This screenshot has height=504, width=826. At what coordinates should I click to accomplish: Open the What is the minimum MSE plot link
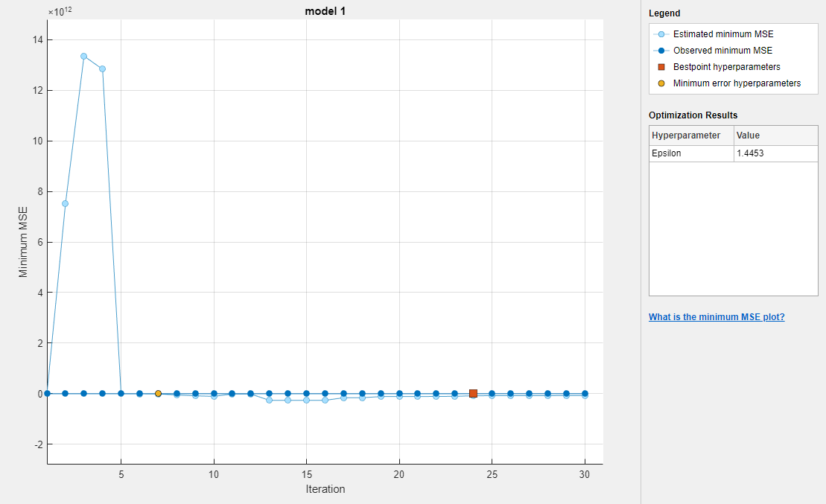pyautogui.click(x=716, y=316)
